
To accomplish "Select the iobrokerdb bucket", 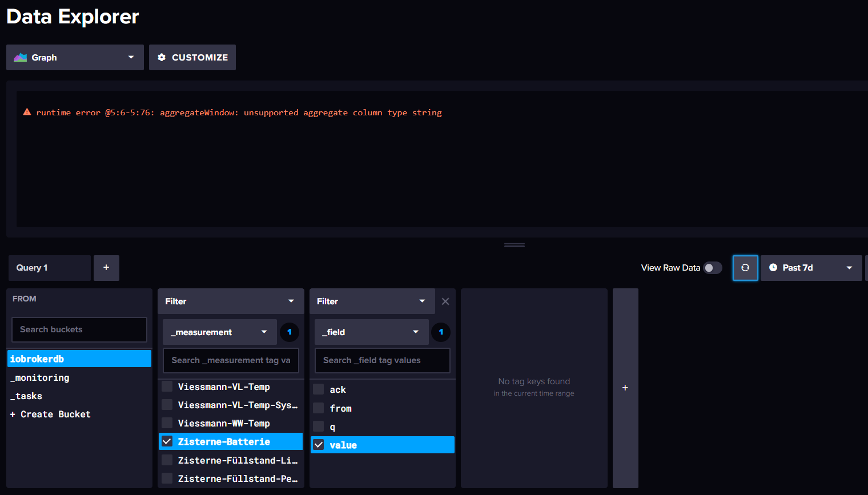I will tap(79, 359).
